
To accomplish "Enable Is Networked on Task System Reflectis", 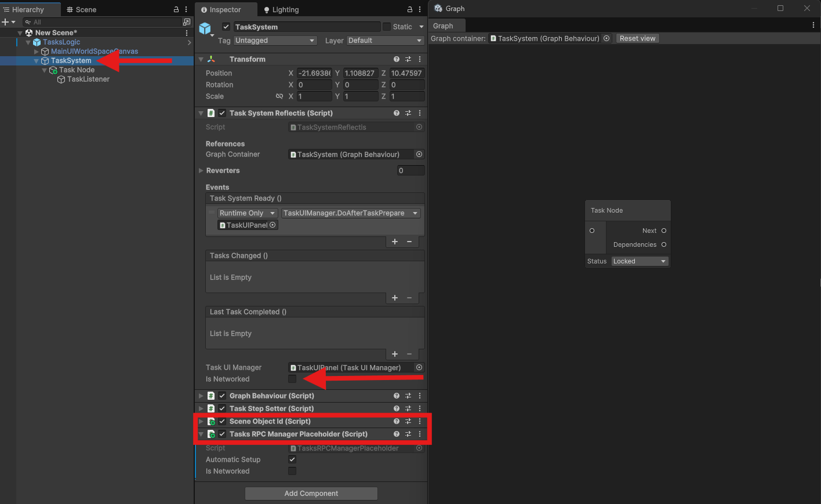I will (x=292, y=379).
